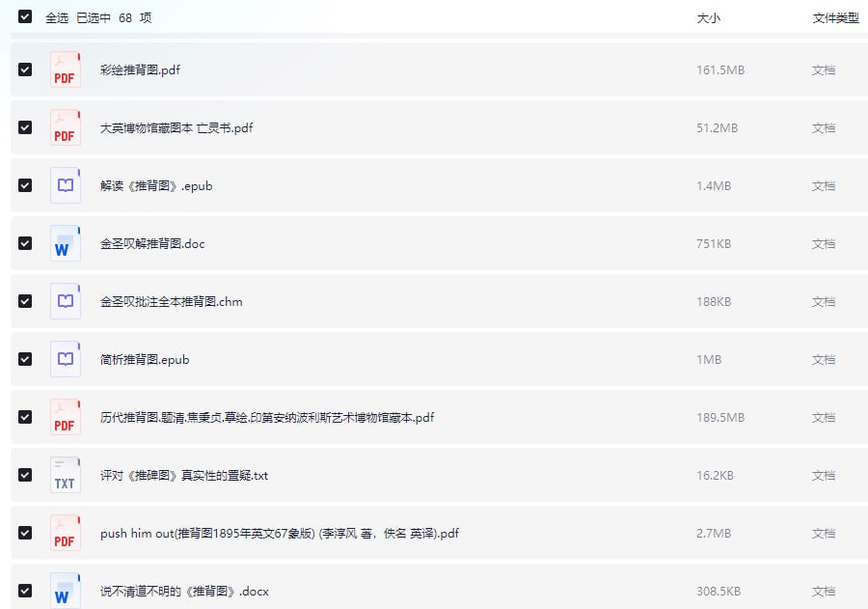The height and width of the screenshot is (609, 868).
Task: Click the TXT icon of 评对《推碑图》真实性的置疑.txt
Action: point(66,475)
